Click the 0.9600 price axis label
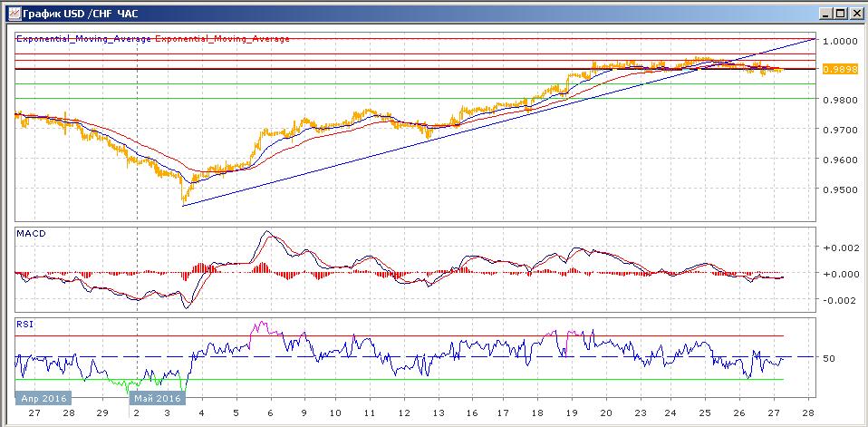 [840, 160]
